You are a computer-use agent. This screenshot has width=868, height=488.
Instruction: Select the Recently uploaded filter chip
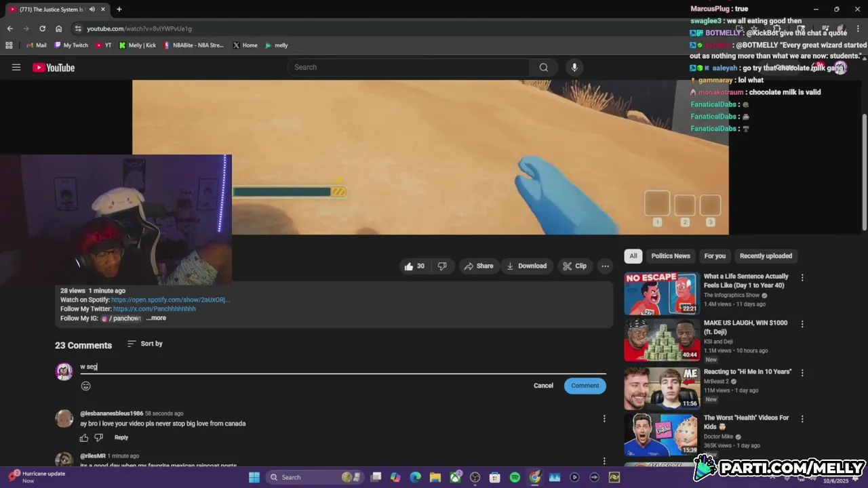click(766, 256)
